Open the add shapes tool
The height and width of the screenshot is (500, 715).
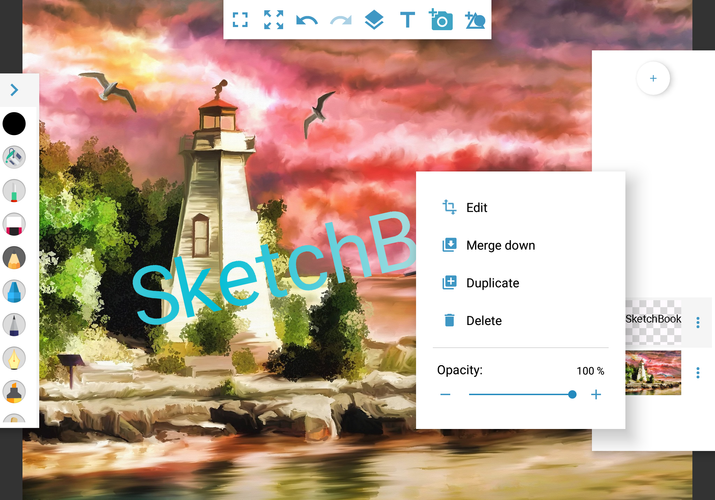[x=475, y=21]
